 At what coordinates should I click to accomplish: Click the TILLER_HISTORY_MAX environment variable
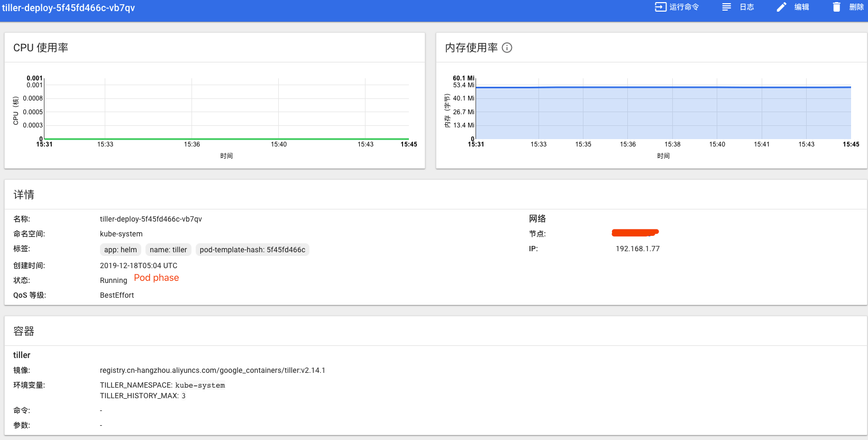pyautogui.click(x=143, y=396)
